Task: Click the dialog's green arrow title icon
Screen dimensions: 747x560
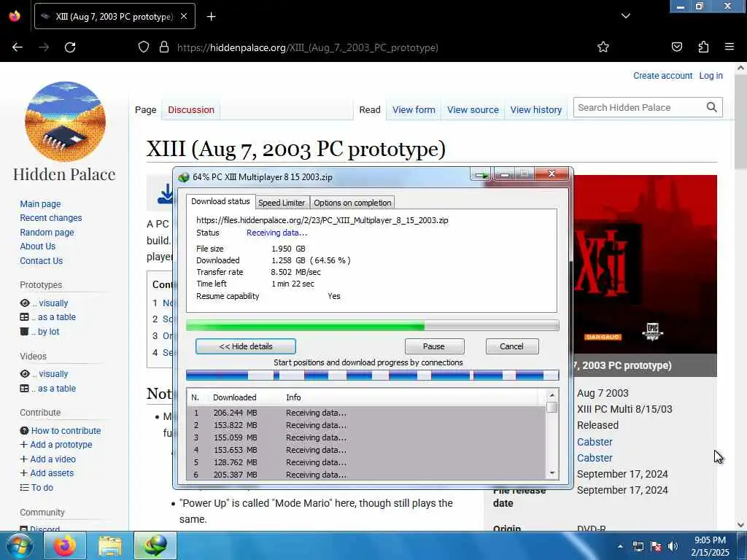Action: point(481,175)
